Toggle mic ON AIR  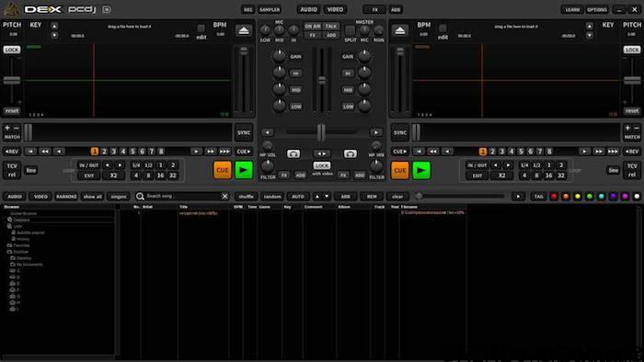point(313,27)
